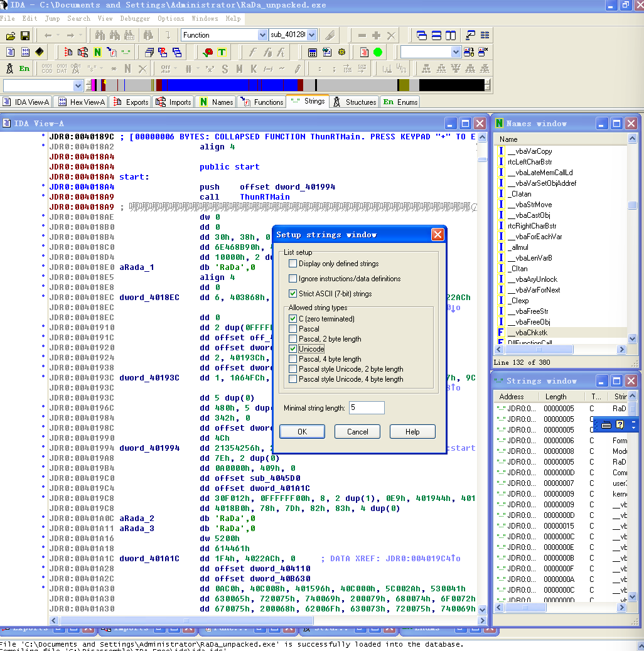Open the Function type dropdown
Screen dimensions: 644x651
(262, 35)
